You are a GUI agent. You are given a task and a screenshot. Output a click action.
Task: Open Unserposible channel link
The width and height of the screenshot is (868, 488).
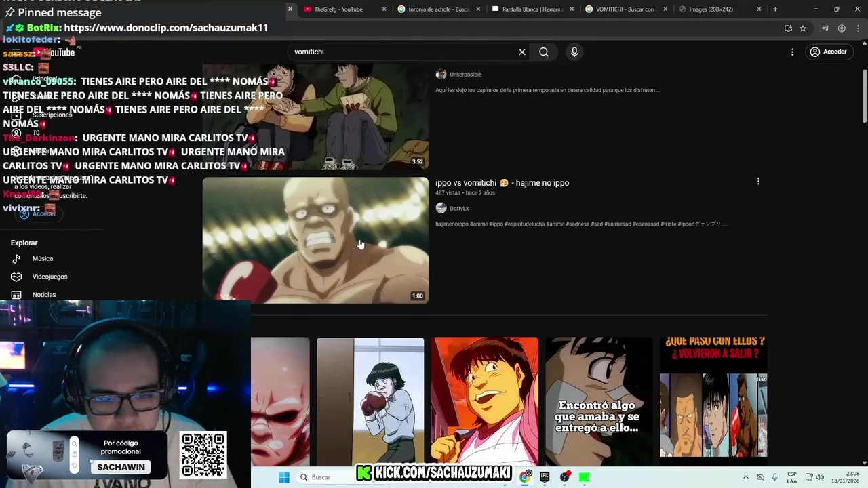click(465, 75)
